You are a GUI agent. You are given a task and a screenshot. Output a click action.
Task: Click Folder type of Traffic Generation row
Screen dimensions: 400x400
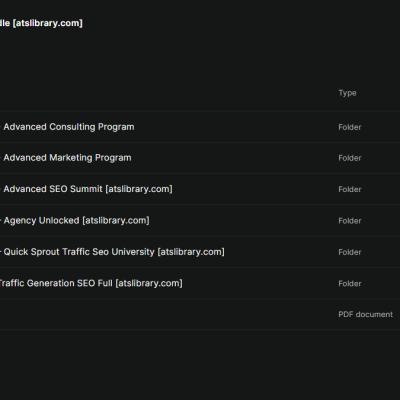pos(350,283)
